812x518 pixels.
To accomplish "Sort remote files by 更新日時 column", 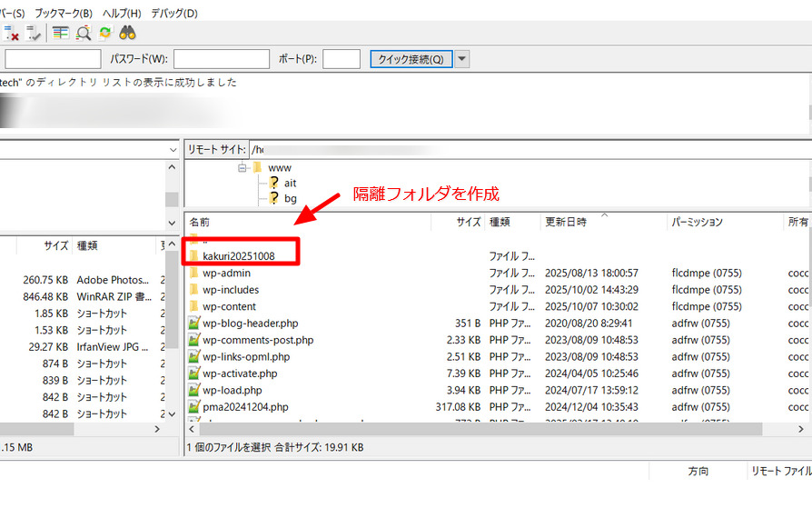I will click(x=565, y=222).
